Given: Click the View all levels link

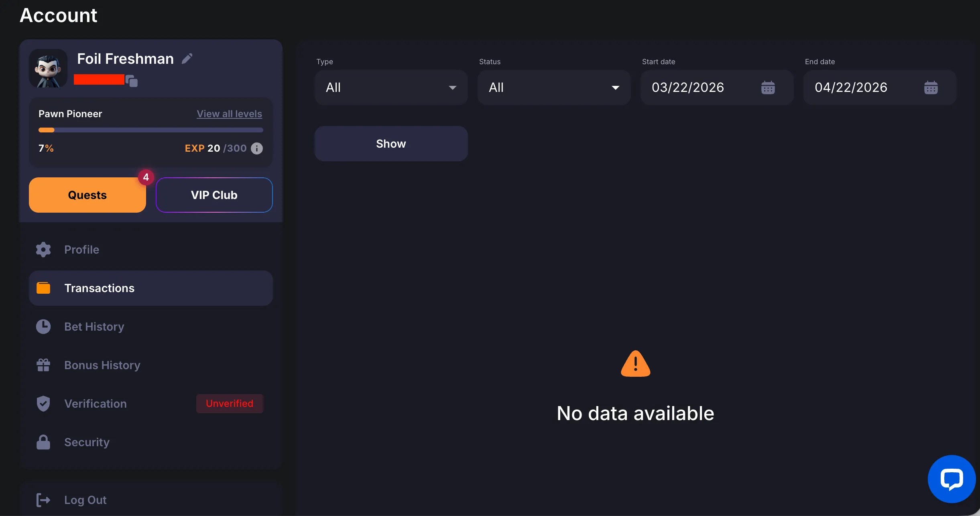Looking at the screenshot, I should [x=229, y=114].
